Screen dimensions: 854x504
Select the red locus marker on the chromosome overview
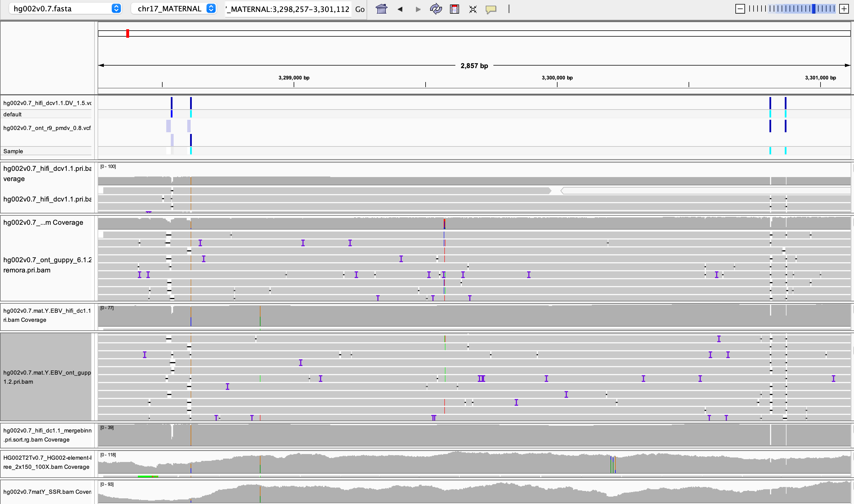point(128,33)
